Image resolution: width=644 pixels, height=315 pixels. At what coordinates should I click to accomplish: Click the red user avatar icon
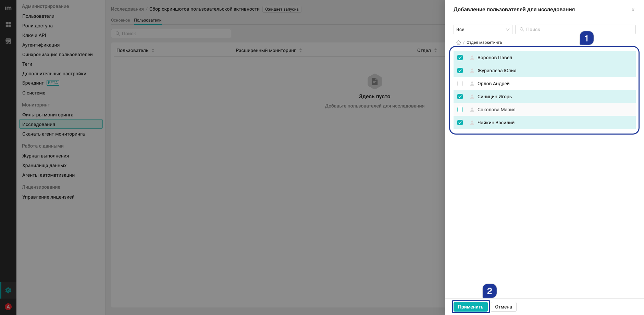tap(8, 307)
